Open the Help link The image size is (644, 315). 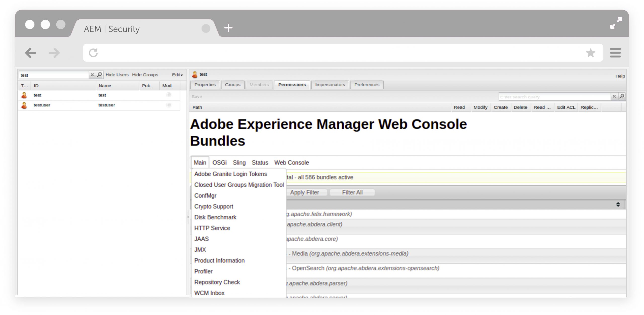pos(620,76)
